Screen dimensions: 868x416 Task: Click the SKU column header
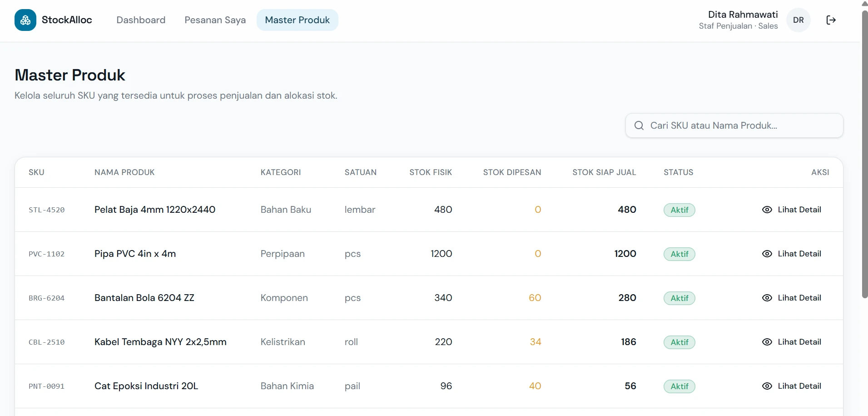click(36, 172)
